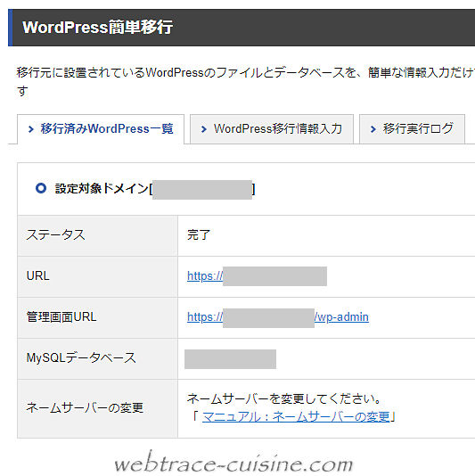Open マニュアル:ネームサーバーの変更 link
The image size is (475, 476).
[x=296, y=417]
